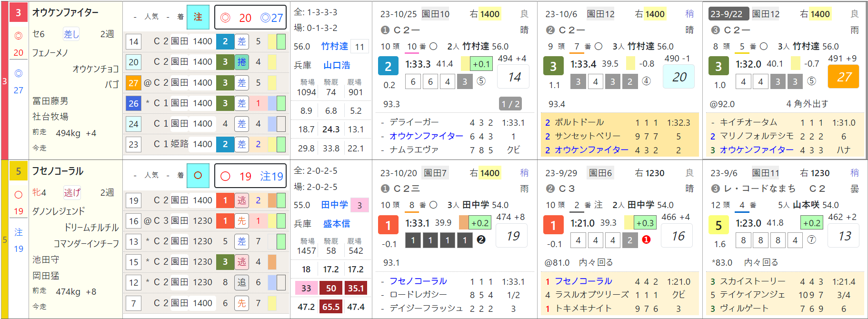Open the 逃げ running style link

(72, 192)
